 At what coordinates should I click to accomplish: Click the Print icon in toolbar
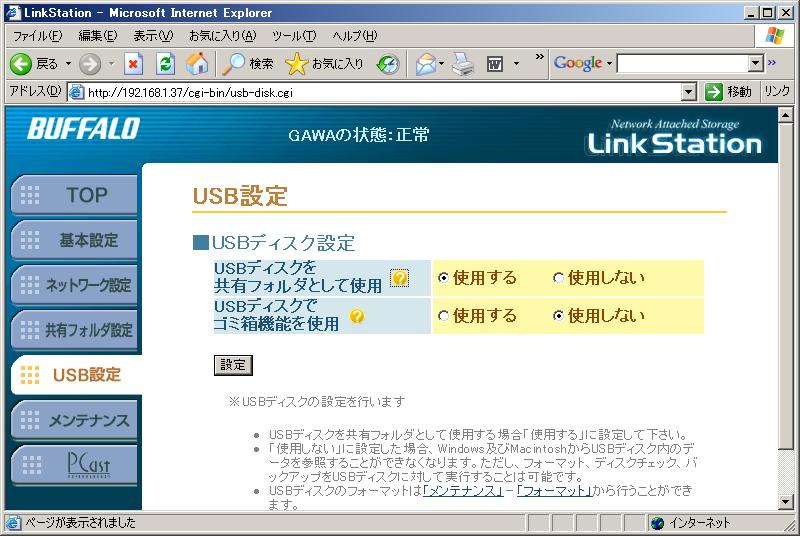coord(461,64)
